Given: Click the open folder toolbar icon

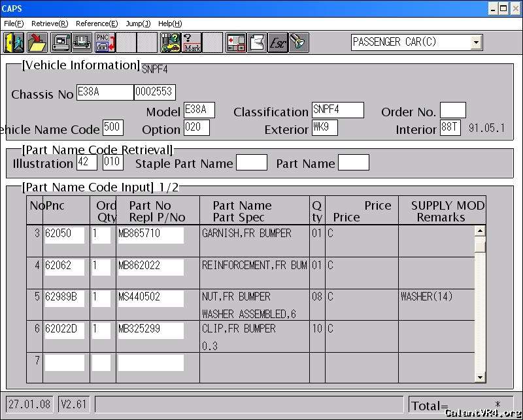Looking at the screenshot, I should coord(37,42).
